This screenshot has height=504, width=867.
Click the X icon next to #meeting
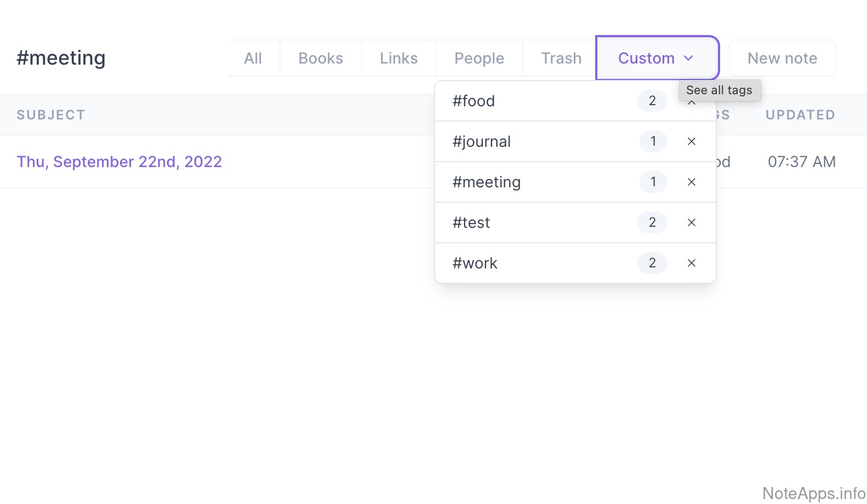click(691, 182)
